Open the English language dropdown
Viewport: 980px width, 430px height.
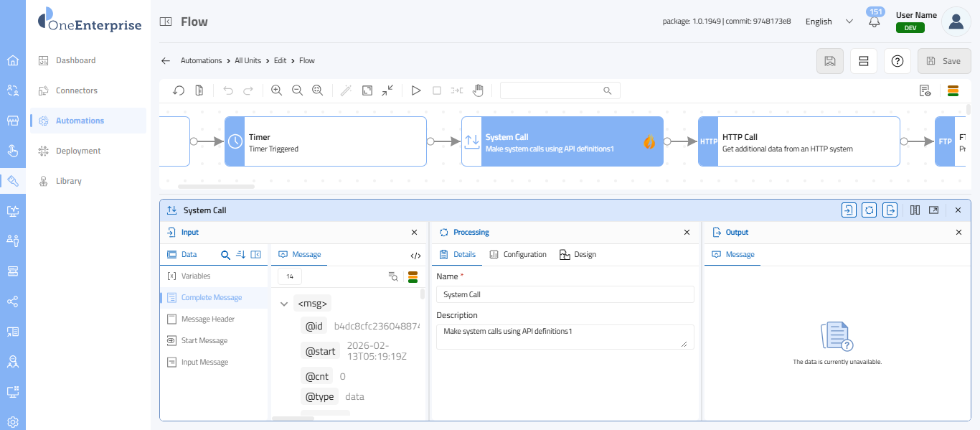click(x=829, y=22)
